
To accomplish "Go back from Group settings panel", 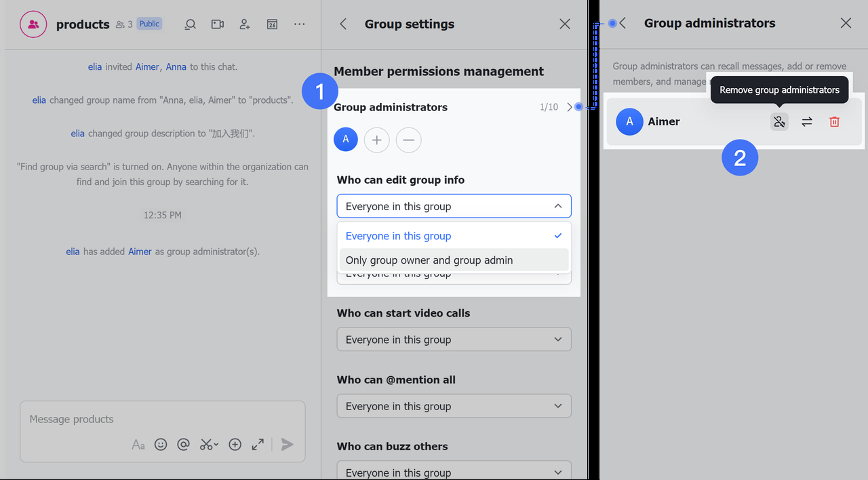I will (343, 24).
